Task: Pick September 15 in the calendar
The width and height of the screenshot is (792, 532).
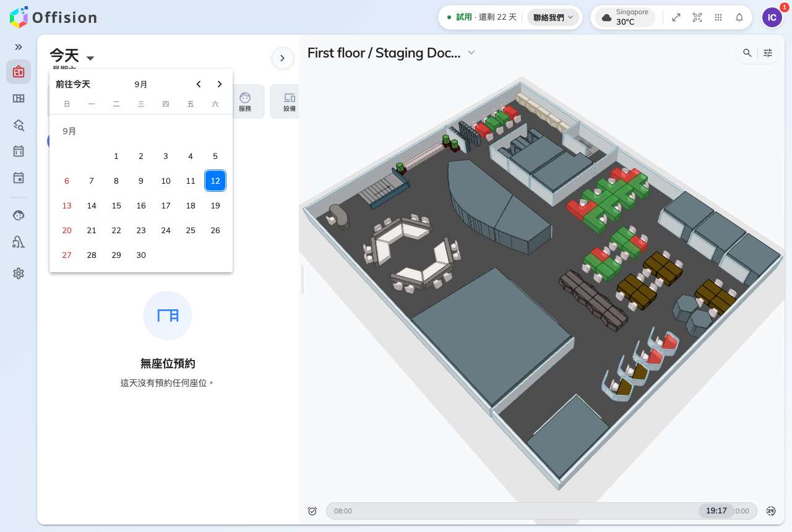Action: coord(116,205)
